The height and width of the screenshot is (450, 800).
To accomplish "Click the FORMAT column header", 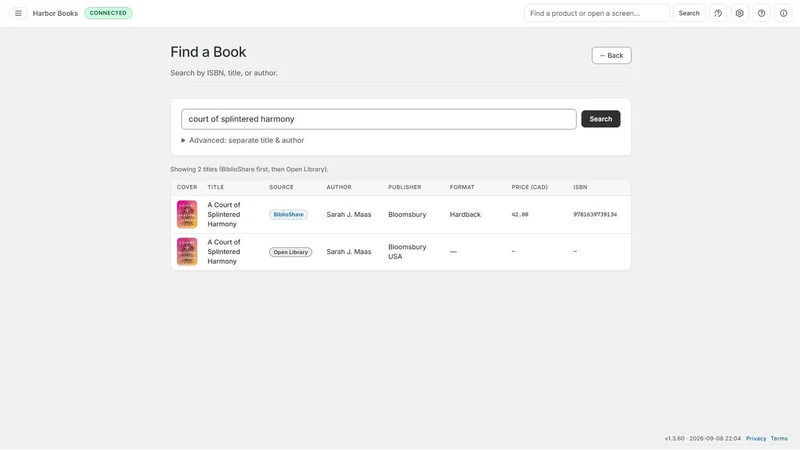I will pos(462,187).
